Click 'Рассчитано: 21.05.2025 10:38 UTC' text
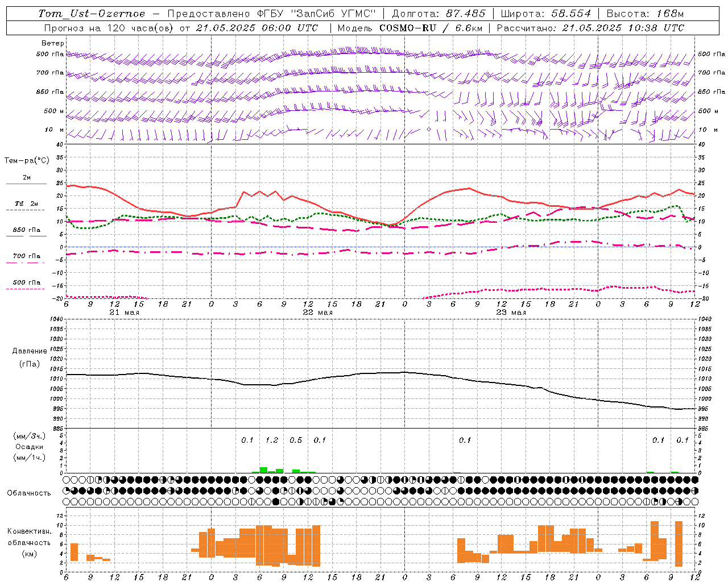 590,28
